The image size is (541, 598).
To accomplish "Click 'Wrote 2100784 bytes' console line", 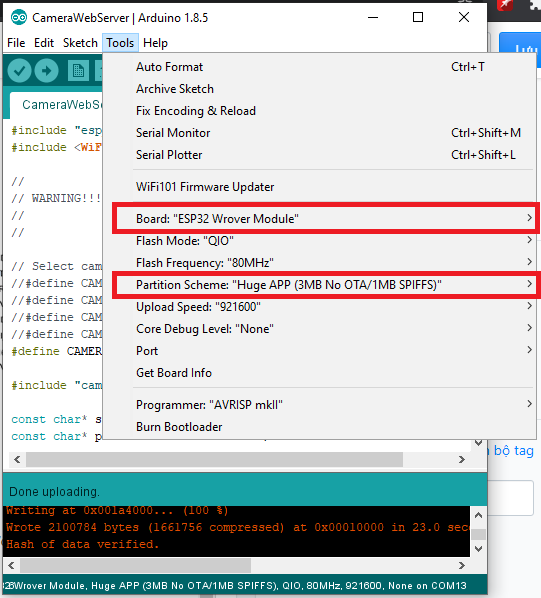I will tap(237, 527).
